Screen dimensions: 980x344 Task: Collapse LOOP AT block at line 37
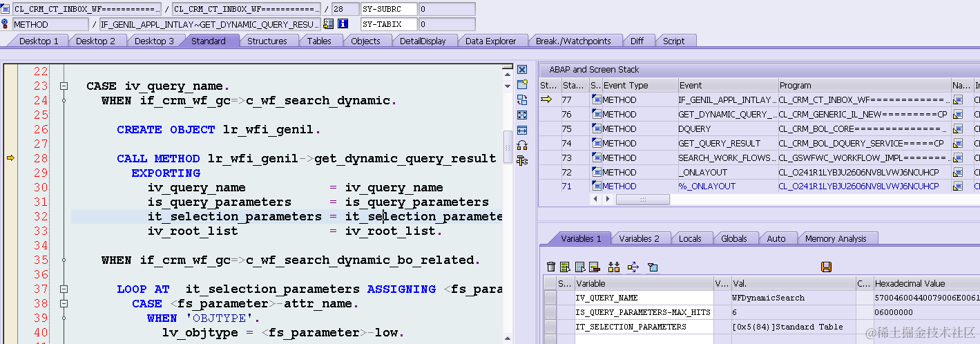click(64, 289)
